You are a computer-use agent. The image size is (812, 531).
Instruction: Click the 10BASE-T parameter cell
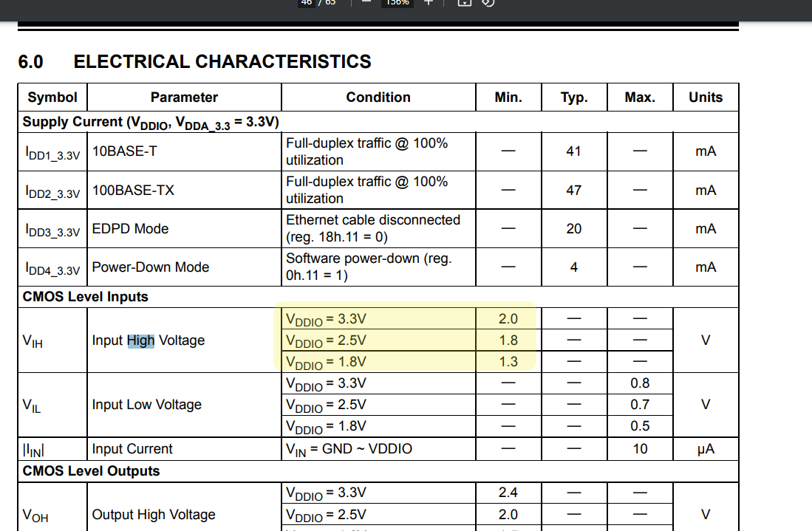click(123, 151)
